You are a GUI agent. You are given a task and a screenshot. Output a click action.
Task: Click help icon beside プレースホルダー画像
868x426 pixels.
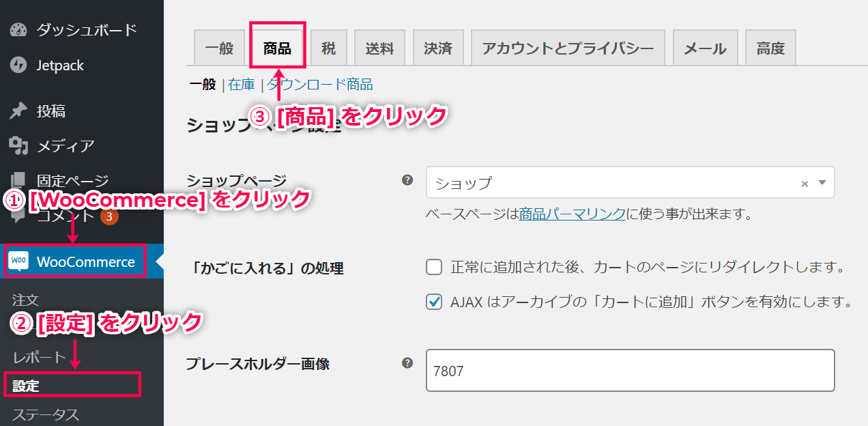407,363
